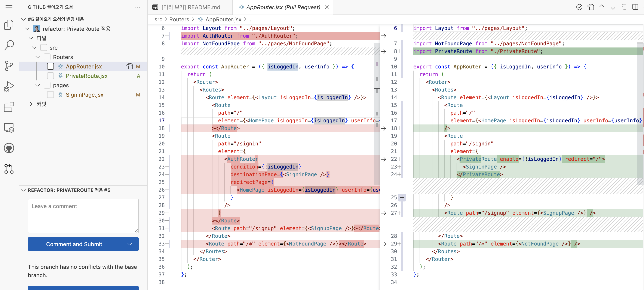
Task: Open the Explorer view in the activity bar
Action: point(9,25)
